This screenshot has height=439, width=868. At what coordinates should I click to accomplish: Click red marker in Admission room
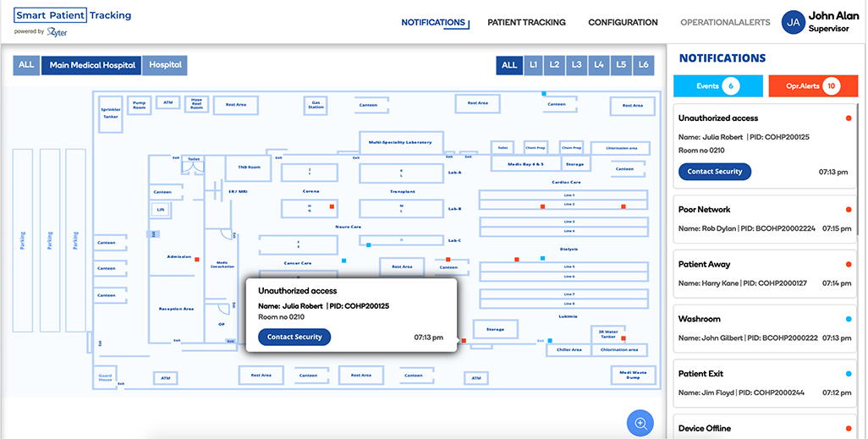point(197,260)
